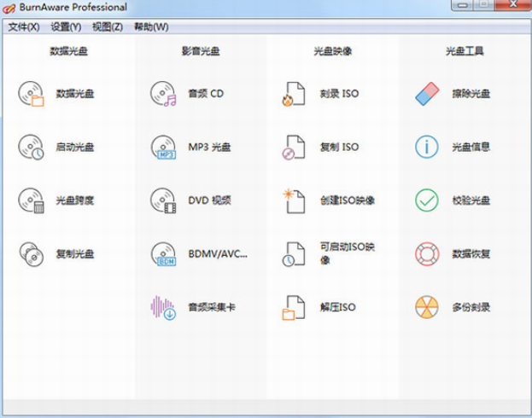Click the BDMV/AVC blu-ray icon
Screen dimensions: 532x418
coord(162,253)
